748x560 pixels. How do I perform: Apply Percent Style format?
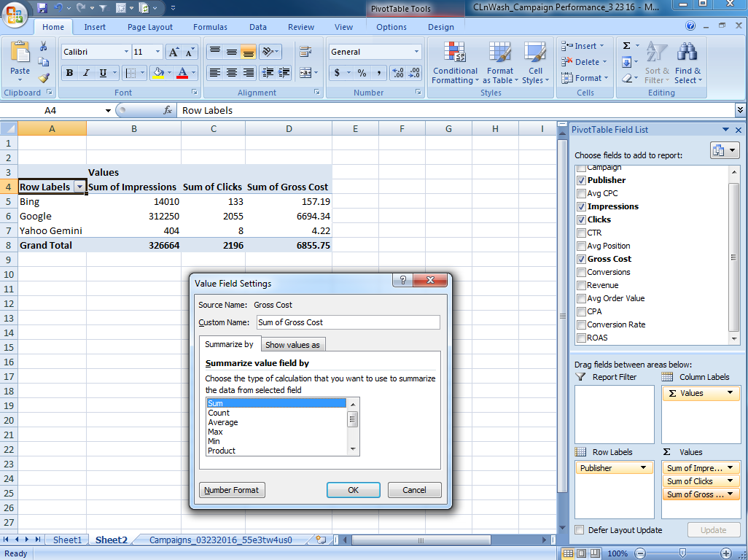[x=362, y=73]
